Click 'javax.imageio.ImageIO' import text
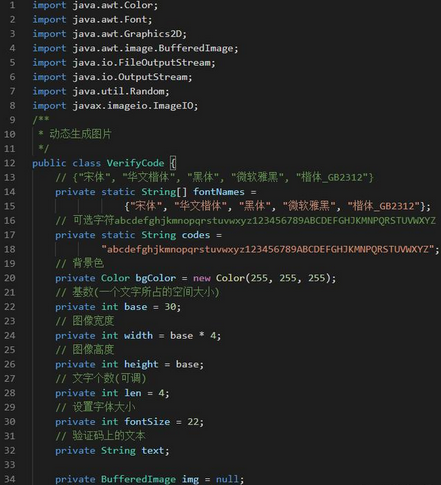The height and width of the screenshot is (485, 441). (x=133, y=105)
